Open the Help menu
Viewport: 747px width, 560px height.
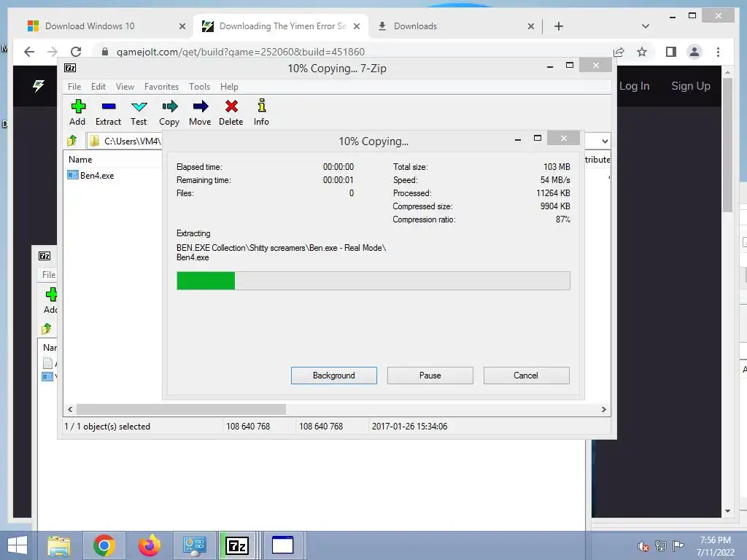(x=229, y=87)
